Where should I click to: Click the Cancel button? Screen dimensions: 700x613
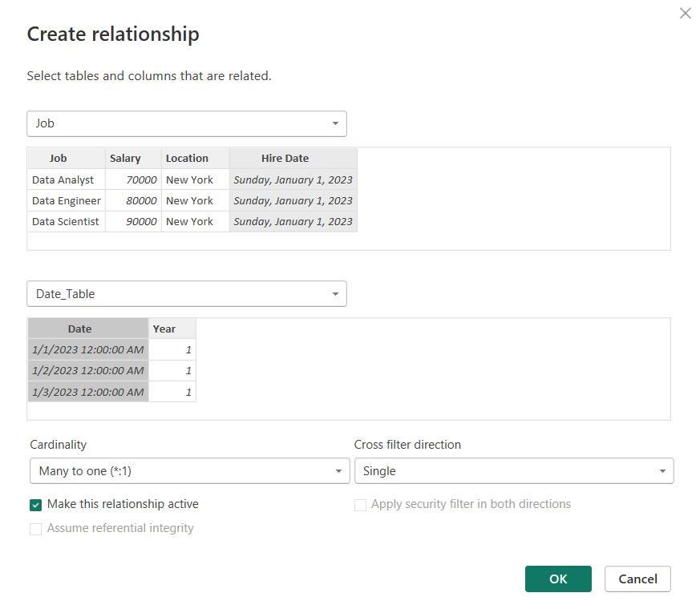[x=637, y=579]
